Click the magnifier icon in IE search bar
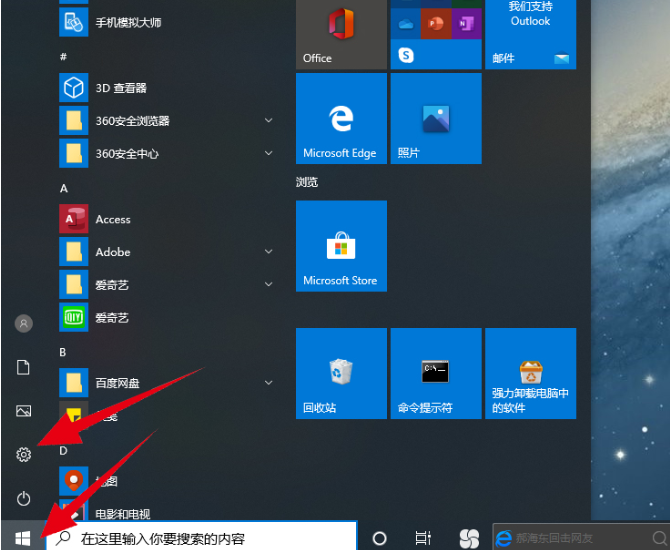The height and width of the screenshot is (550, 670). coord(660,538)
